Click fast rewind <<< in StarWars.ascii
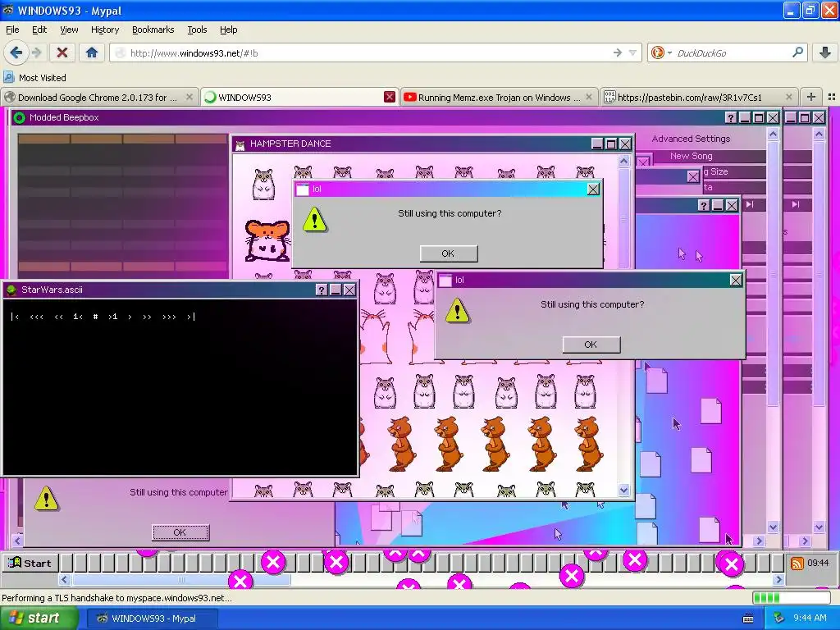This screenshot has width=840, height=630. coord(36,317)
